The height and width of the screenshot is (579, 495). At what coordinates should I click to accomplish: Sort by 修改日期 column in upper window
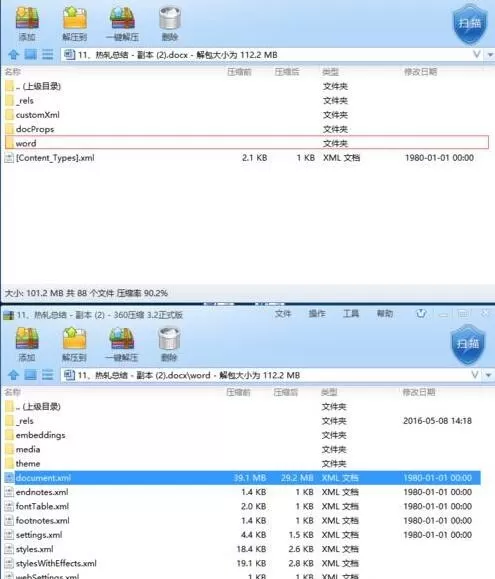tap(420, 72)
